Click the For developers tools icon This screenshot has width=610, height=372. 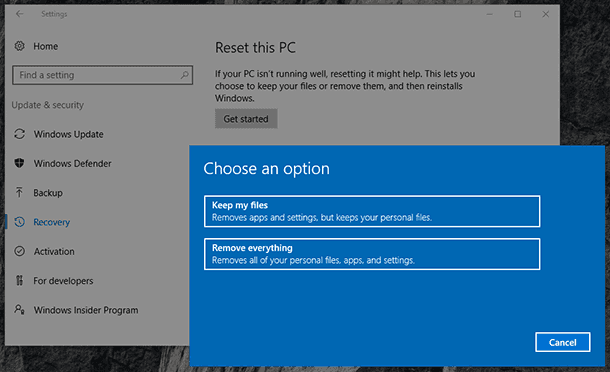point(19,280)
